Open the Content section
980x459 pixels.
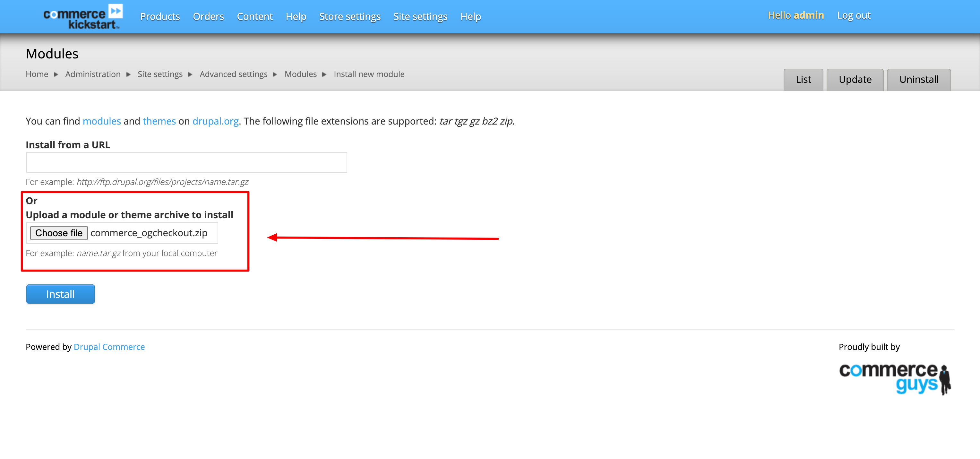coord(254,16)
